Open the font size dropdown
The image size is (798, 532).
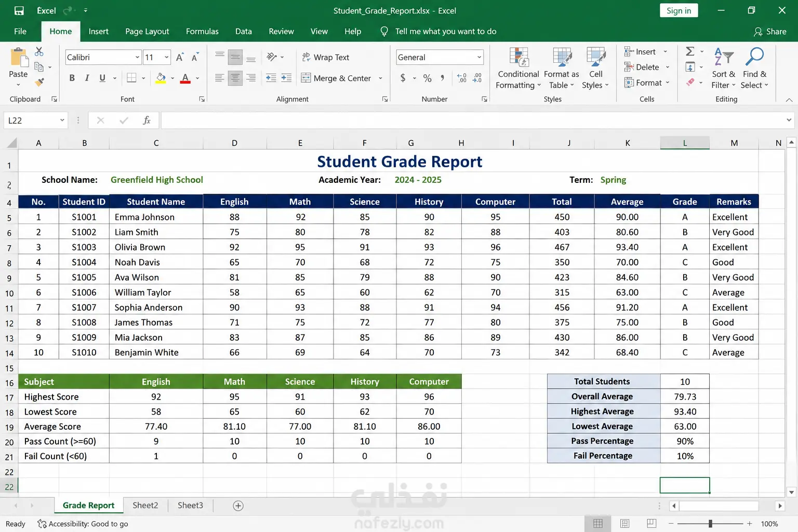(167, 57)
